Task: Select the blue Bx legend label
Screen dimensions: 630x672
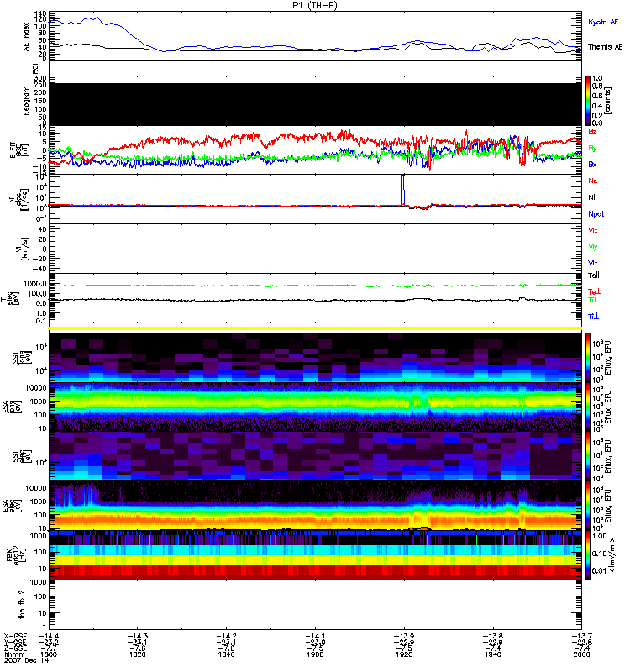Action: (x=593, y=165)
